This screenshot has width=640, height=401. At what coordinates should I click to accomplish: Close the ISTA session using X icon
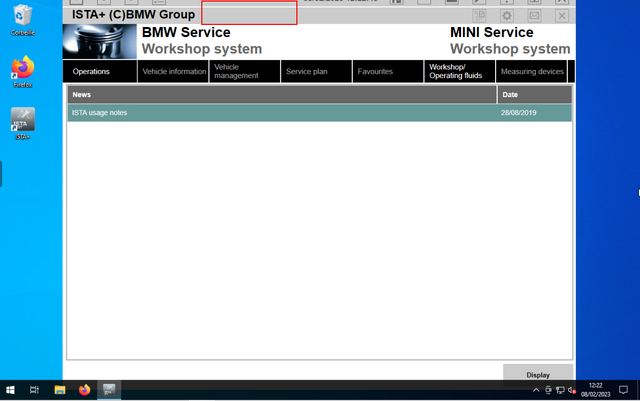pyautogui.click(x=562, y=16)
